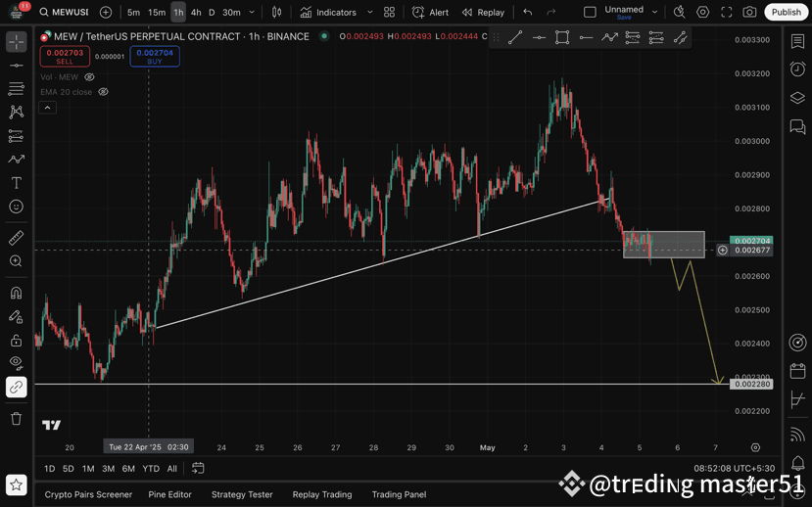Screen dimensions: 812x507
Task: Toggle EMA 20 close indicator visibility
Action: click(103, 92)
